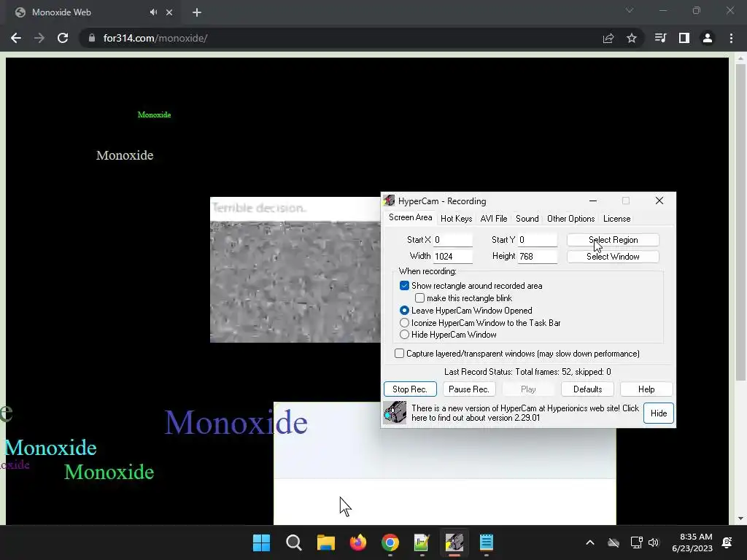The height and width of the screenshot is (560, 747).
Task: Switch to the AVI File tab
Action: pyautogui.click(x=494, y=219)
